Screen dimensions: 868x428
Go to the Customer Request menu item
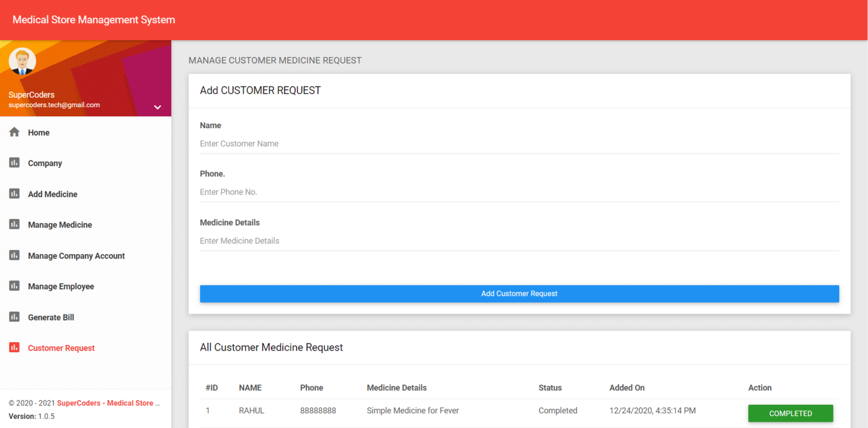(60, 347)
